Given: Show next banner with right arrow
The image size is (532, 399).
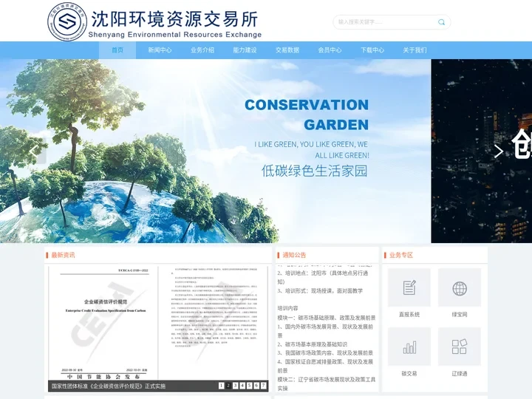Looking at the screenshot, I should [499, 151].
